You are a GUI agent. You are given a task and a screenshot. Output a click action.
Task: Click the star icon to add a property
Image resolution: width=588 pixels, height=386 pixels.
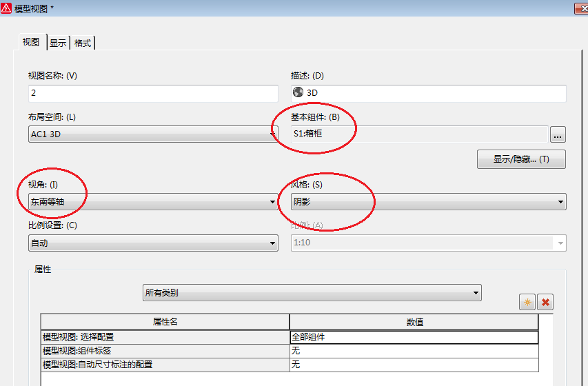coord(527,302)
